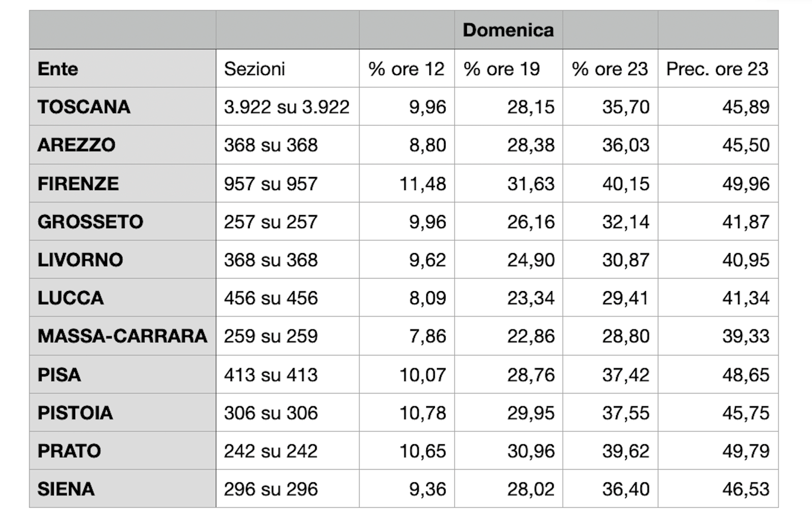
Task: Click the AREZZO row label
Action: pos(77,145)
